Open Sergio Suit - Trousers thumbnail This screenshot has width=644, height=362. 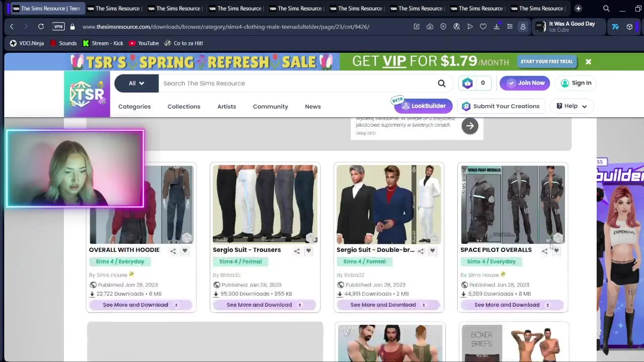pyautogui.click(x=265, y=205)
